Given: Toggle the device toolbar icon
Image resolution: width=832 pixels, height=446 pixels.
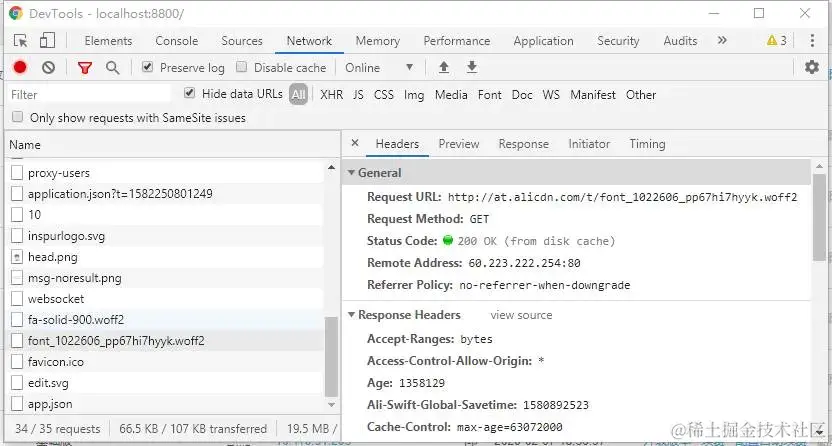Looking at the screenshot, I should pos(47,41).
